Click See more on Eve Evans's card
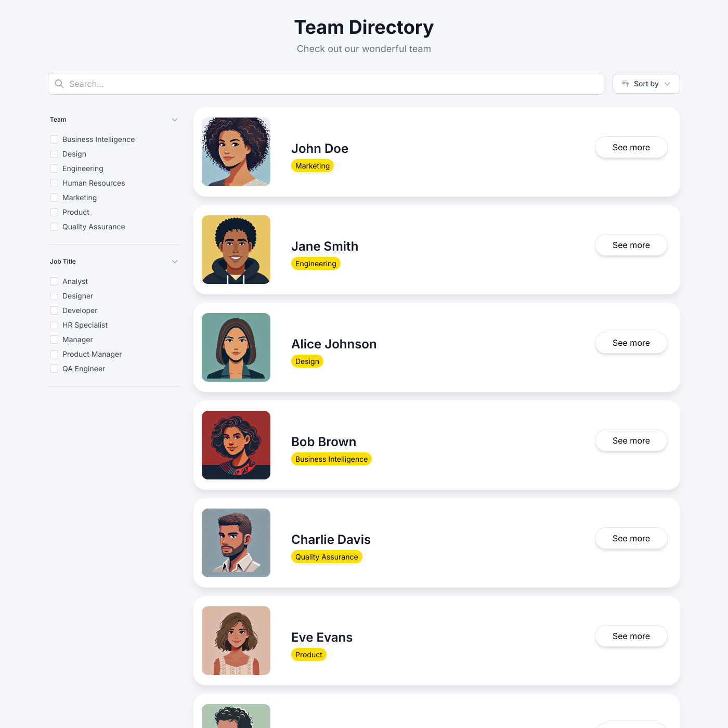The width and height of the screenshot is (728, 728). 631,636
